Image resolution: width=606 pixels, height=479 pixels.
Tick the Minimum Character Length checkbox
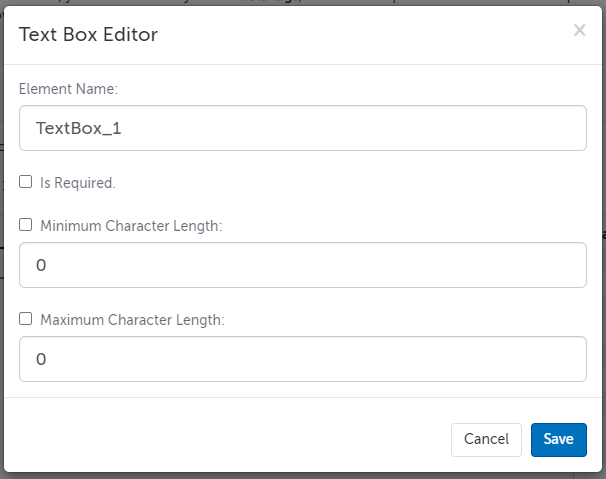[26, 225]
